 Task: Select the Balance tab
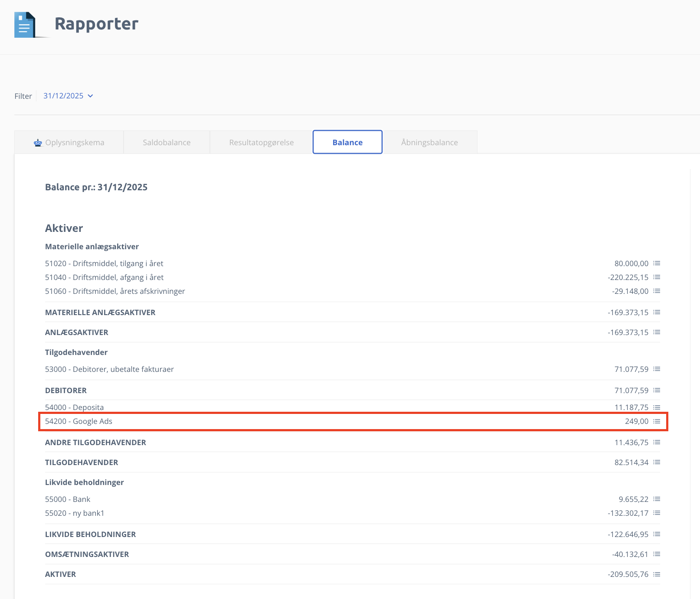[347, 142]
